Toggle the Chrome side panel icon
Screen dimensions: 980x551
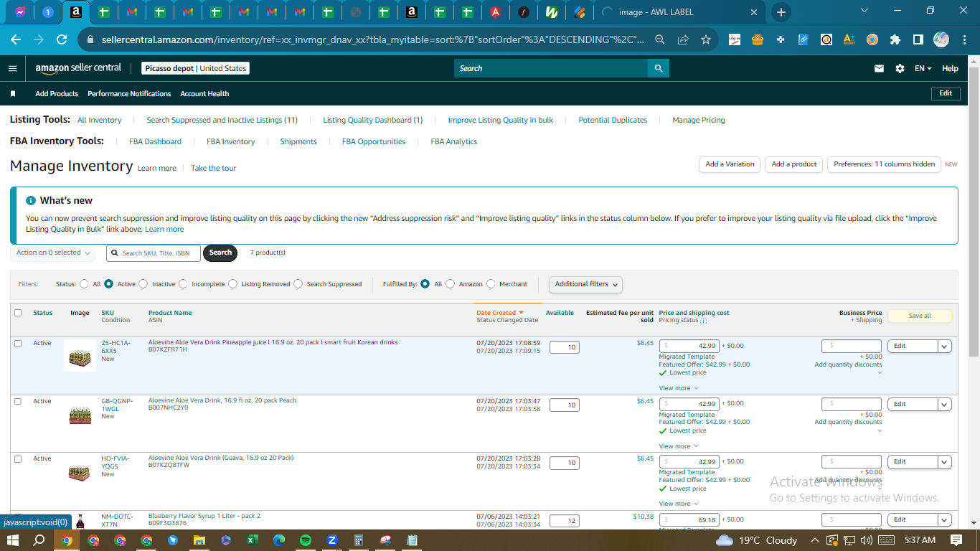(x=918, y=40)
